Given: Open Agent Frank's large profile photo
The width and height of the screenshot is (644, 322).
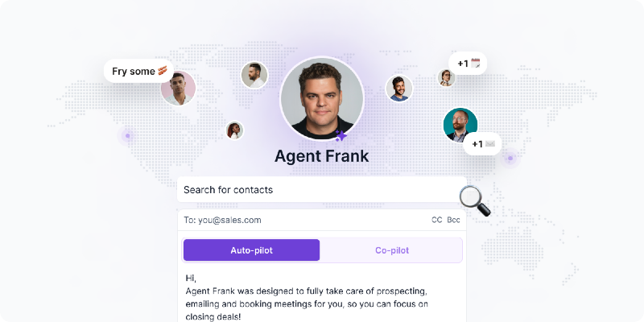Looking at the screenshot, I should 321,98.
